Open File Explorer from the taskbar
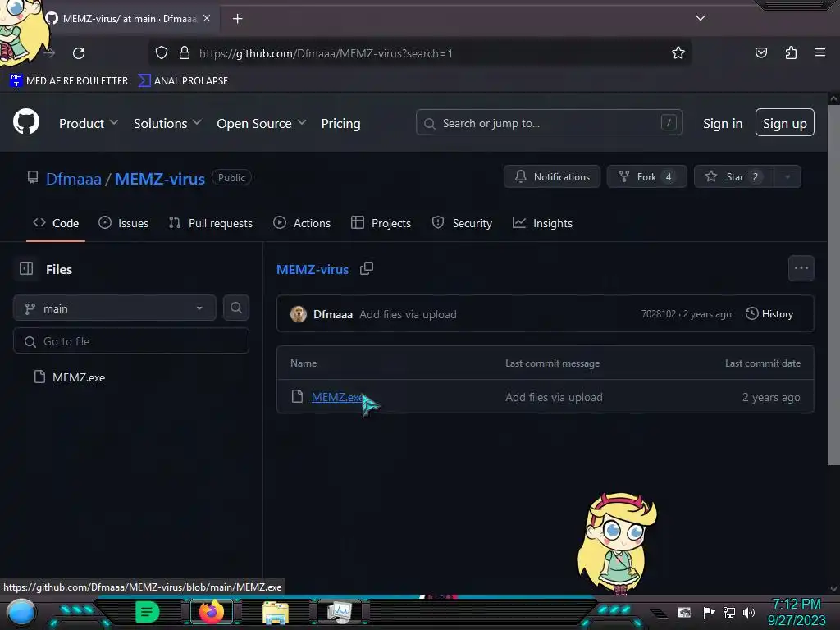The image size is (840, 630). pos(276,613)
